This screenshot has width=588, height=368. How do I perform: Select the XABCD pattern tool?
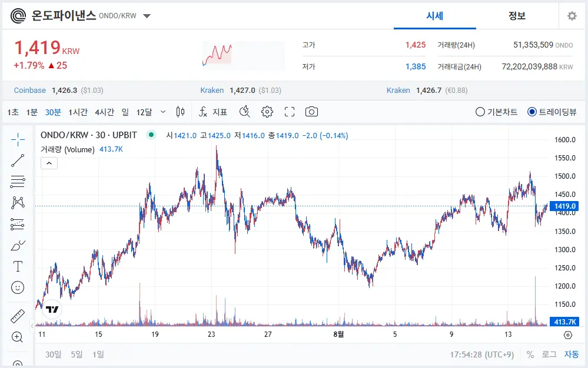pyautogui.click(x=18, y=203)
